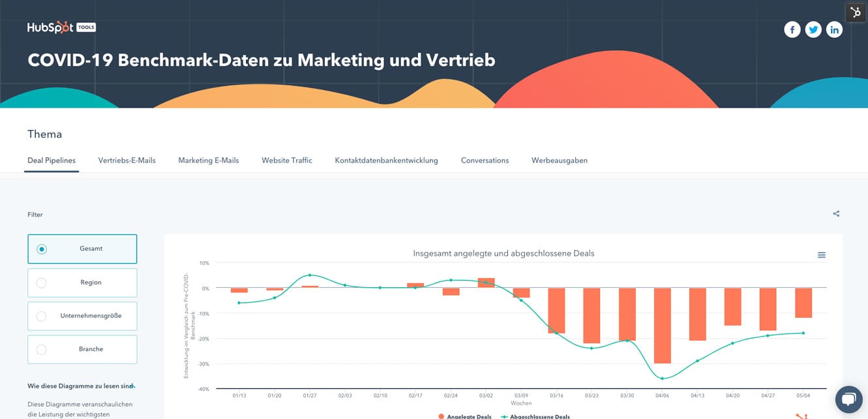The height and width of the screenshot is (419, 868).
Task: Click the 'Thema' heading
Action: [45, 134]
